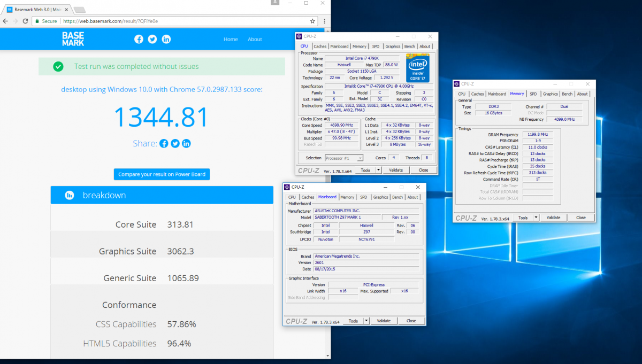Click Intel Core i7 logo in CPU-Z
This screenshot has width=642, height=364.
pyautogui.click(x=417, y=67)
